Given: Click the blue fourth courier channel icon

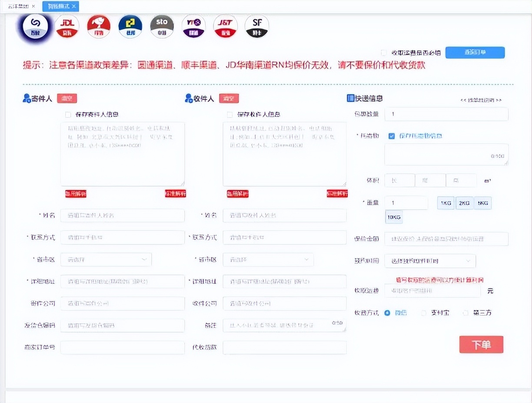Looking at the screenshot, I should [x=130, y=26].
